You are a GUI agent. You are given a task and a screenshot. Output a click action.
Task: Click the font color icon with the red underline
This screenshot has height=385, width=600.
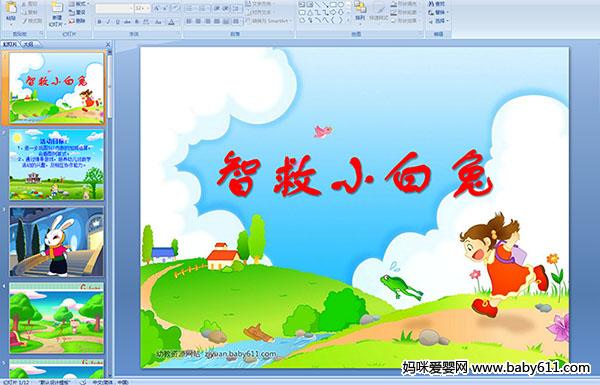point(171,22)
